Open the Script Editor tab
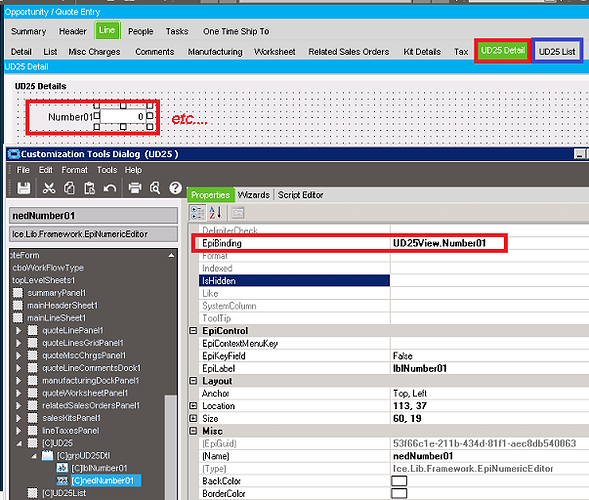This screenshot has height=500, width=589. coord(300,195)
